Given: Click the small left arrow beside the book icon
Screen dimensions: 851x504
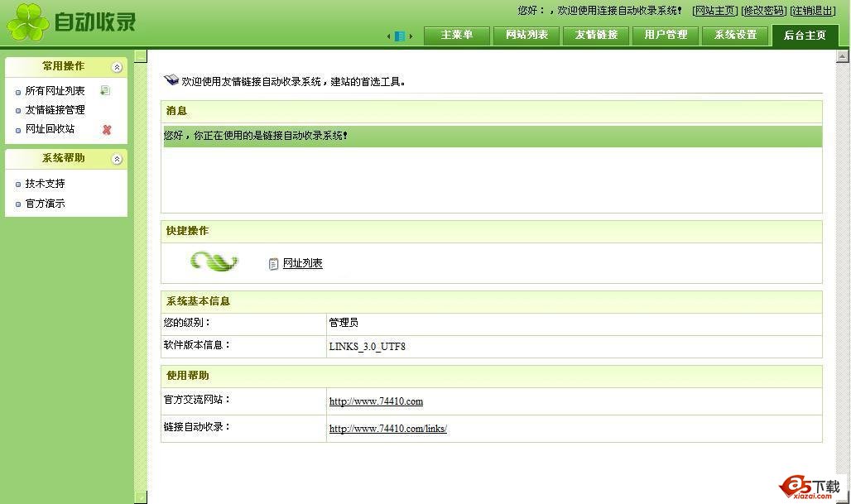Looking at the screenshot, I should click(388, 36).
